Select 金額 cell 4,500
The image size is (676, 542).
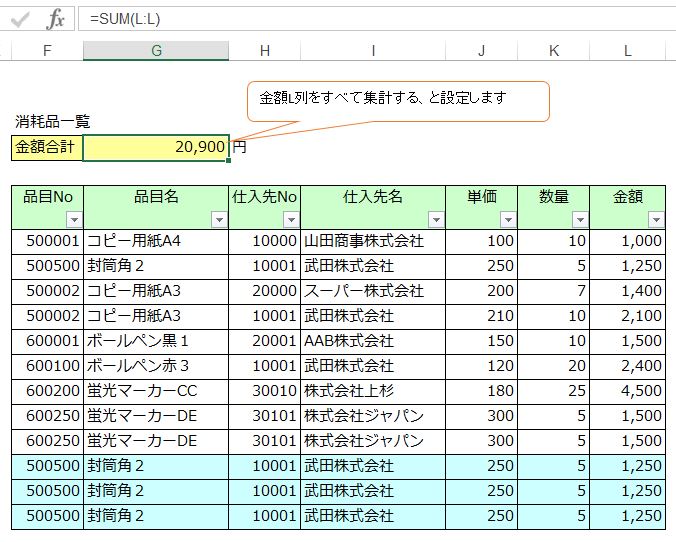pyautogui.click(x=628, y=392)
